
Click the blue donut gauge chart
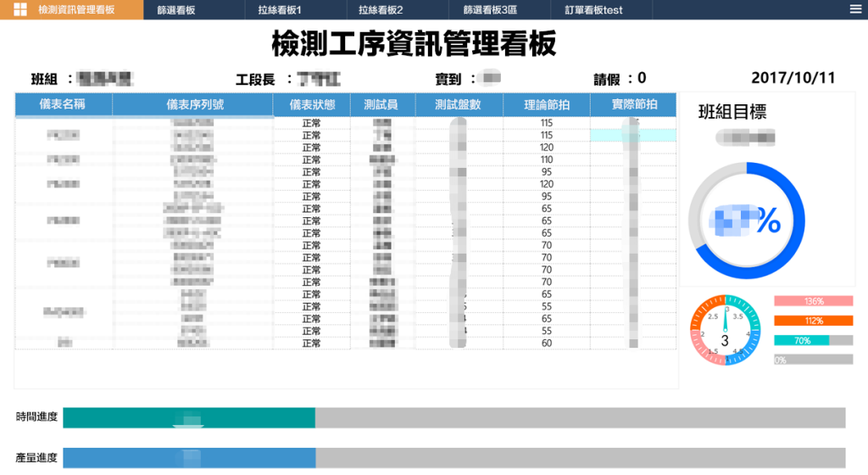[x=747, y=221]
